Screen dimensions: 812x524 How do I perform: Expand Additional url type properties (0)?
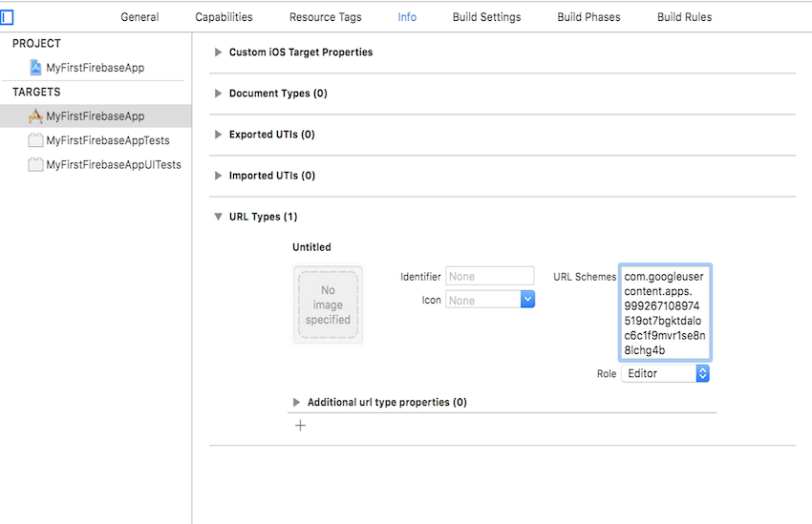coord(296,403)
